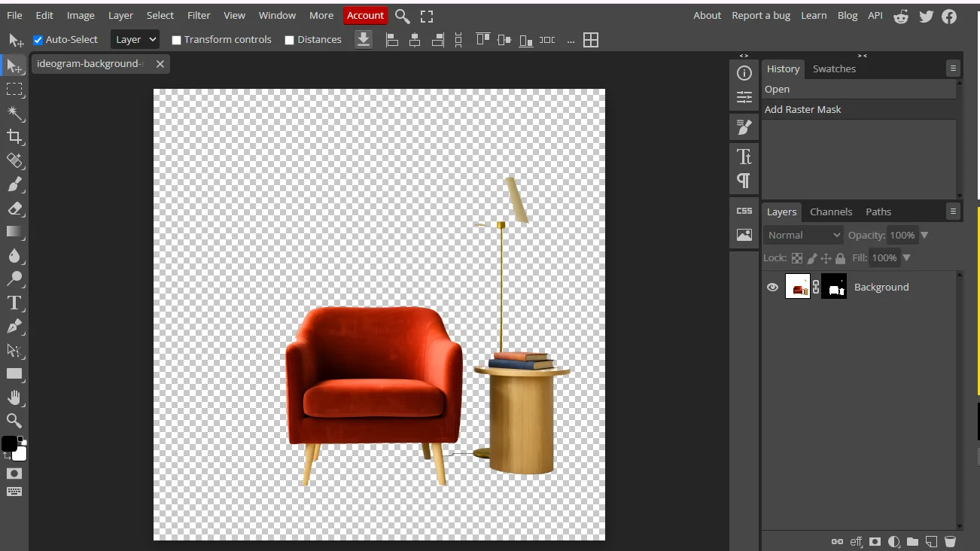The height and width of the screenshot is (551, 980).
Task: Select the Pen tool
Action: [x=14, y=326]
